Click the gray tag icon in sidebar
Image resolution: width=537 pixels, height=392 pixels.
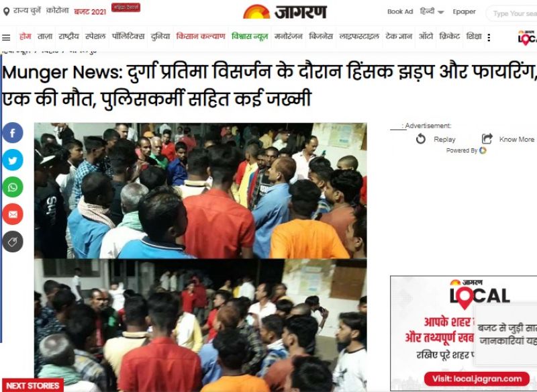(13, 242)
